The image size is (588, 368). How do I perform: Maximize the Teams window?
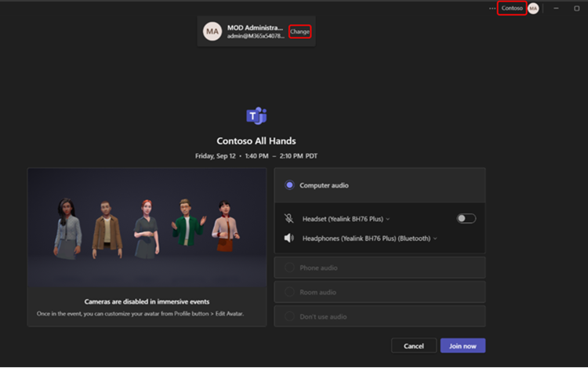click(577, 8)
